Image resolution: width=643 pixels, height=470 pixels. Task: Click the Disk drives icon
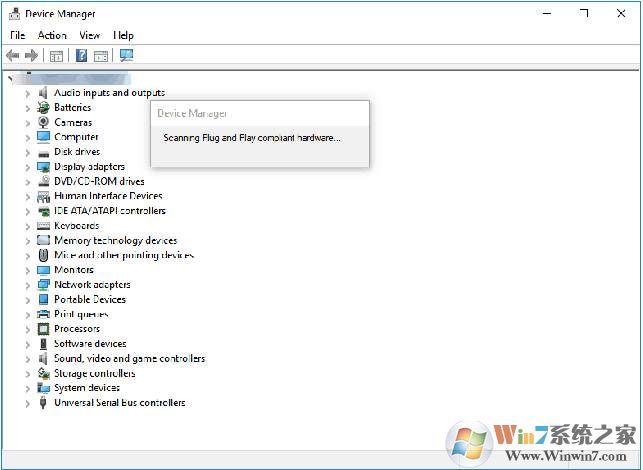[43, 154]
